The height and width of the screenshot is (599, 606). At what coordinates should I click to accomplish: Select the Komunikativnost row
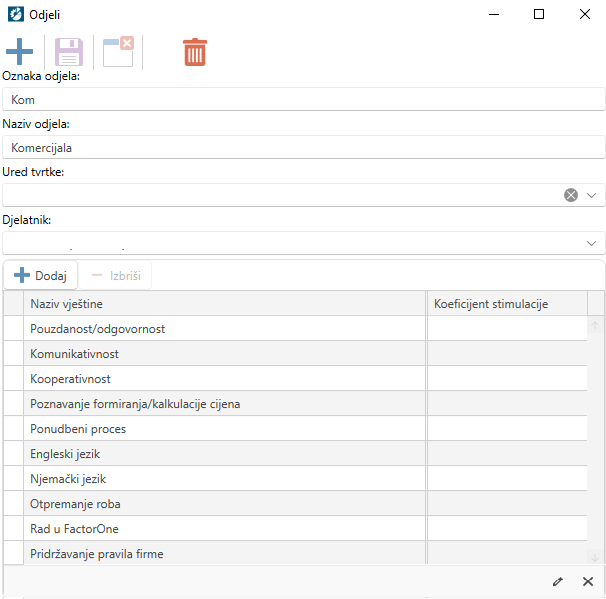tap(295, 354)
